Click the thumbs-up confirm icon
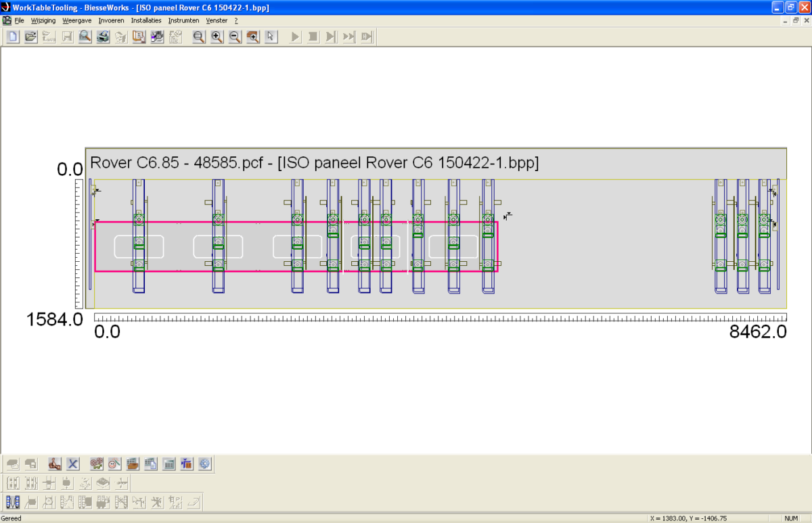The height and width of the screenshot is (523, 812). pos(55,464)
